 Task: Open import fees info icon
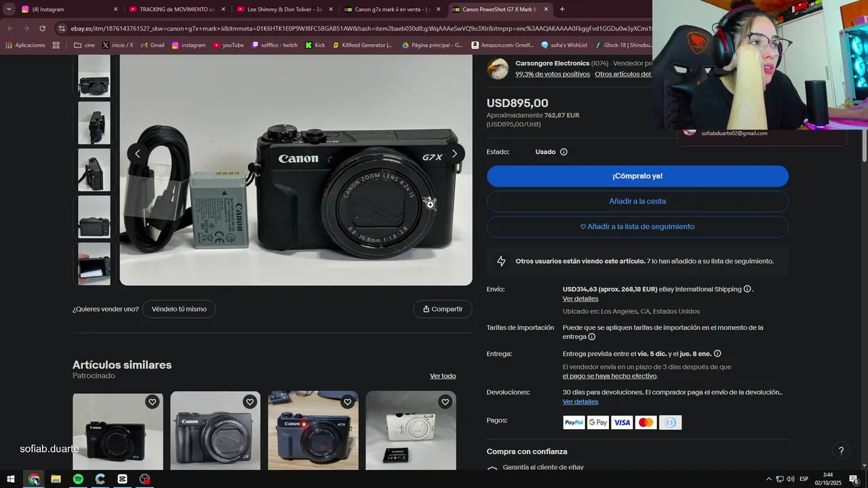coord(591,337)
